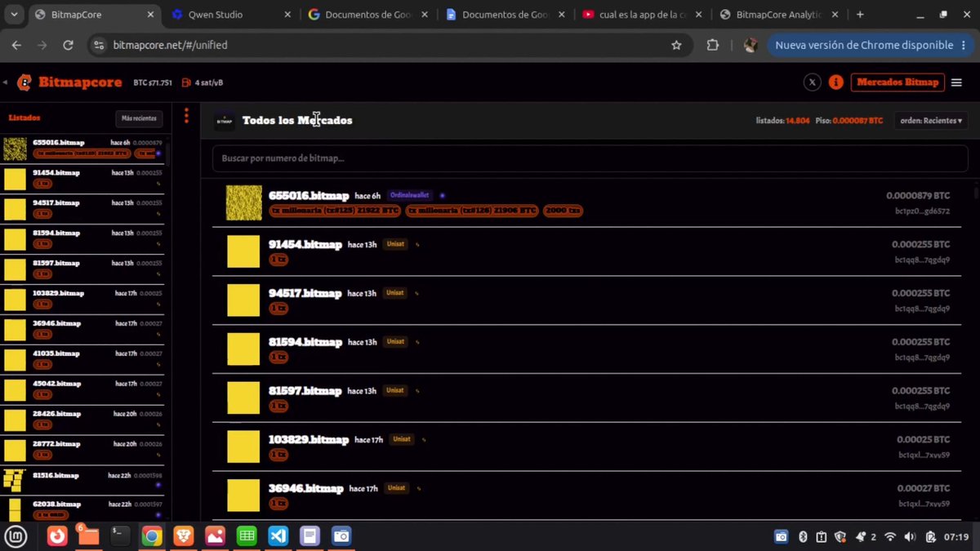Image resolution: width=980 pixels, height=551 pixels.
Task: Open the Chrome extensions puzzle icon
Action: coord(712,46)
